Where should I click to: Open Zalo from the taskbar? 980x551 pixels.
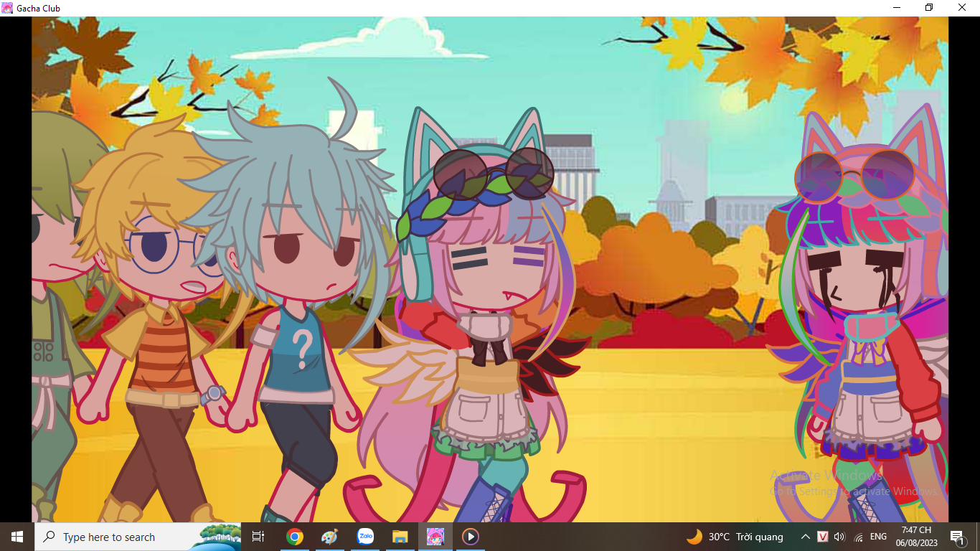point(365,537)
